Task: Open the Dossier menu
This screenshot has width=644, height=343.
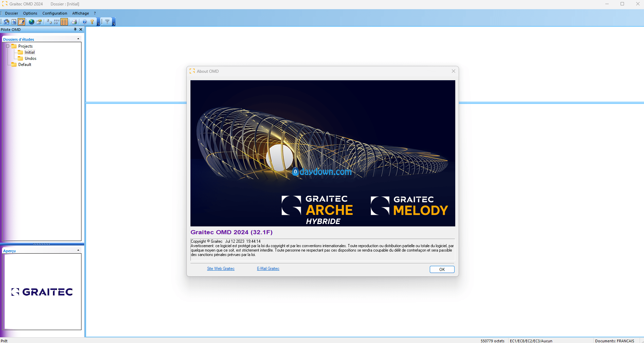Action: pos(12,13)
